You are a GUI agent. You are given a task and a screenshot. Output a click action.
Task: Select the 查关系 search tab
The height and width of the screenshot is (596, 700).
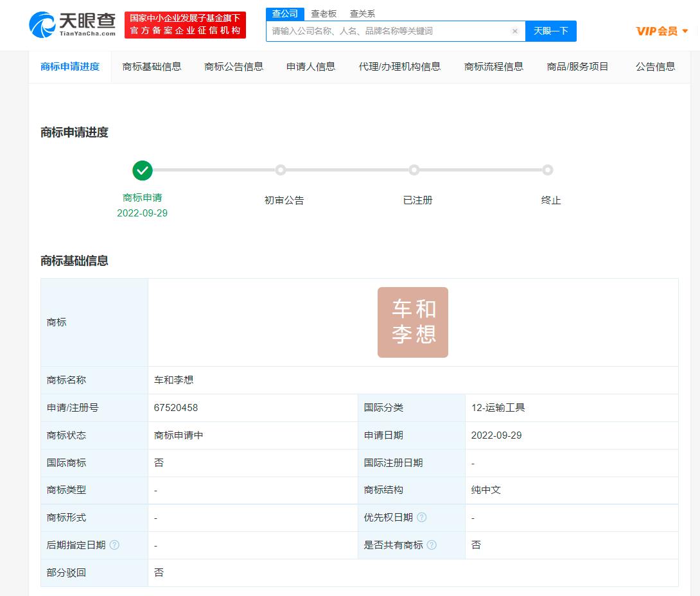[363, 13]
